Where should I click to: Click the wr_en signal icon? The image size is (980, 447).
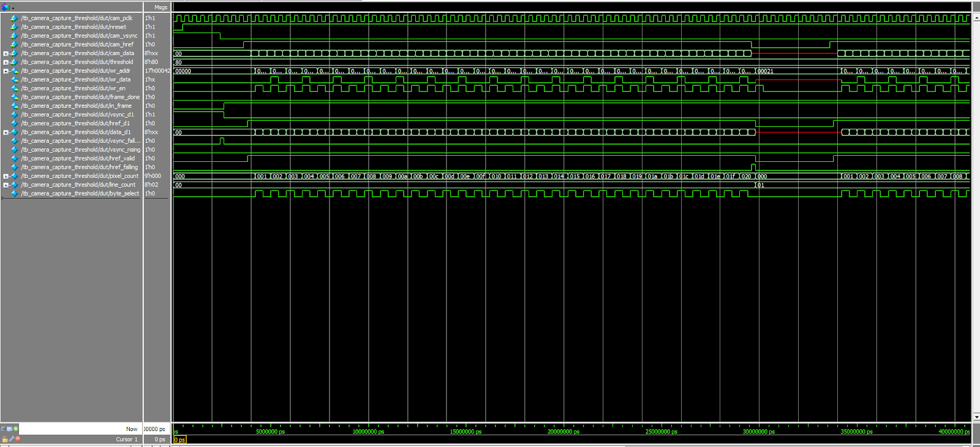tap(14, 88)
